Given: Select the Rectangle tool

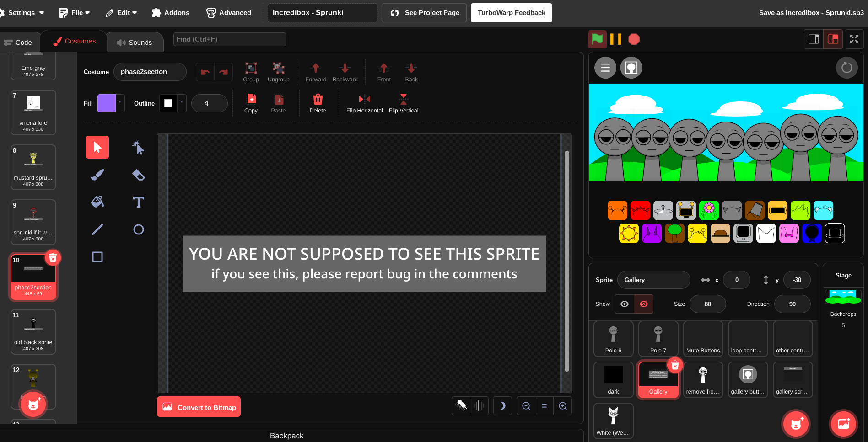Looking at the screenshot, I should pyautogui.click(x=97, y=257).
